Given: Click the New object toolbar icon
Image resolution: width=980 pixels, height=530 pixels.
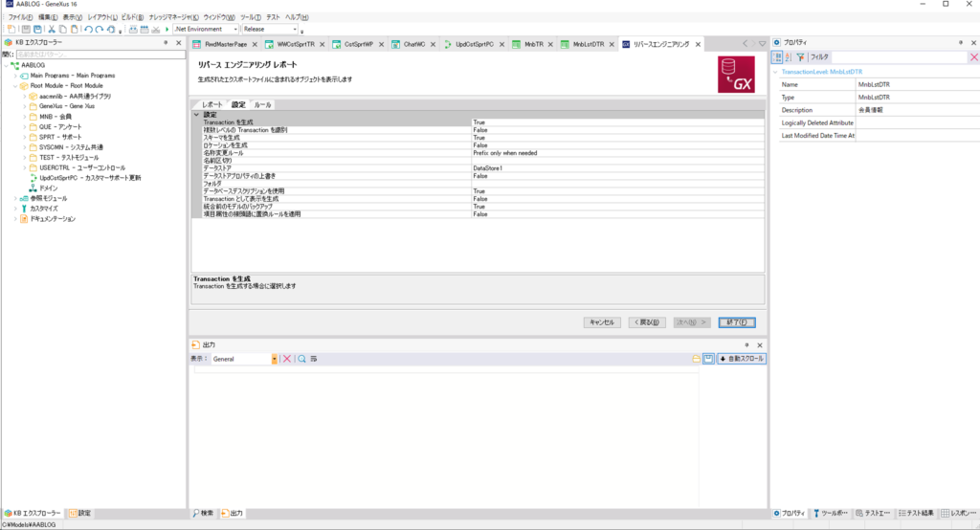Looking at the screenshot, I should point(11,30).
